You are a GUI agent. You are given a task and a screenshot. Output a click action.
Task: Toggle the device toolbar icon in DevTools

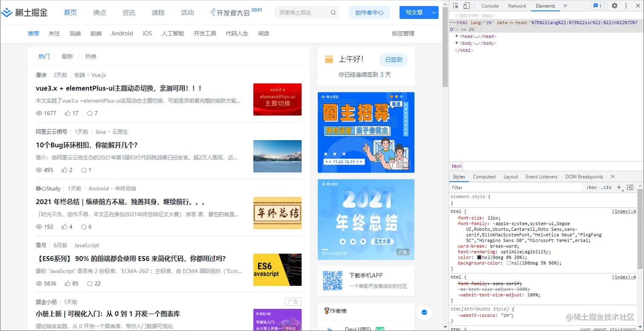[466, 6]
